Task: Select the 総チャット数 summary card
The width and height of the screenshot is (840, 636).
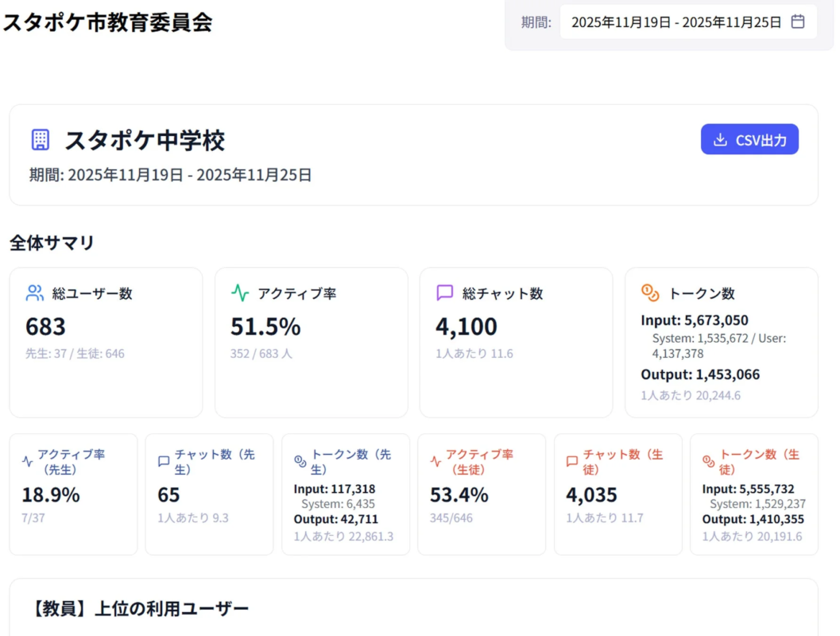Action: [516, 342]
